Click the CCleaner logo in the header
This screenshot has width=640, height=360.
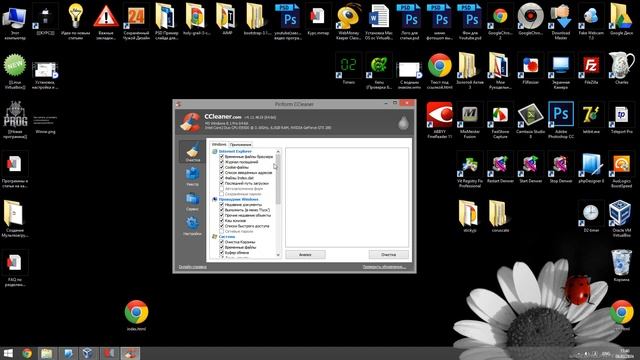[190, 122]
